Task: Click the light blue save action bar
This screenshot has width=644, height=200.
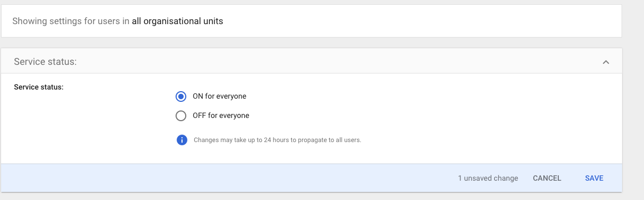Action: pyautogui.click(x=312, y=178)
